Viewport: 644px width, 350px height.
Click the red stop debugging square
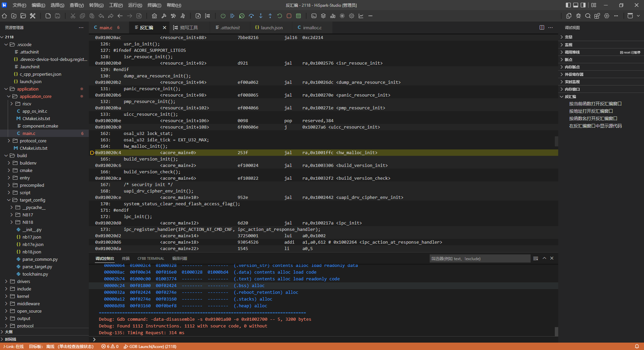pyautogui.click(x=289, y=16)
